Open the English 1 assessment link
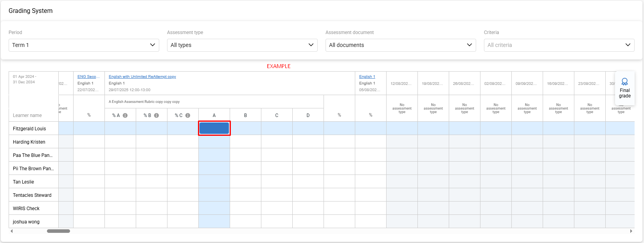644x243 pixels. 367,77
